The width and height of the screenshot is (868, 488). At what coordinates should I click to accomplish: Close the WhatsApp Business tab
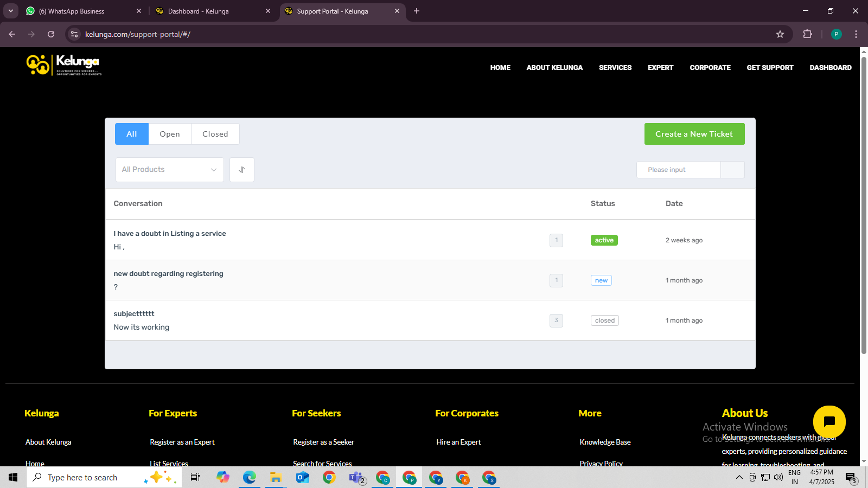click(139, 11)
